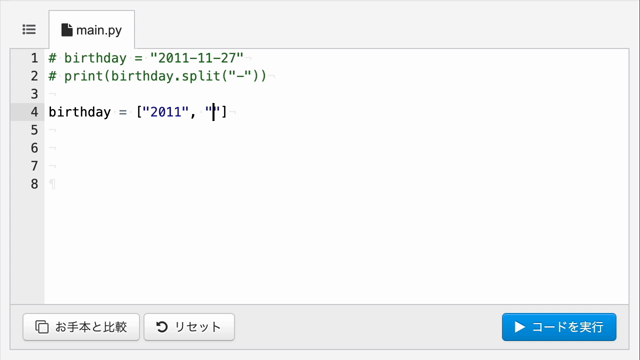640x360 pixels.
Task: Click the reset arrow icon on リセット
Action: [x=162, y=327]
